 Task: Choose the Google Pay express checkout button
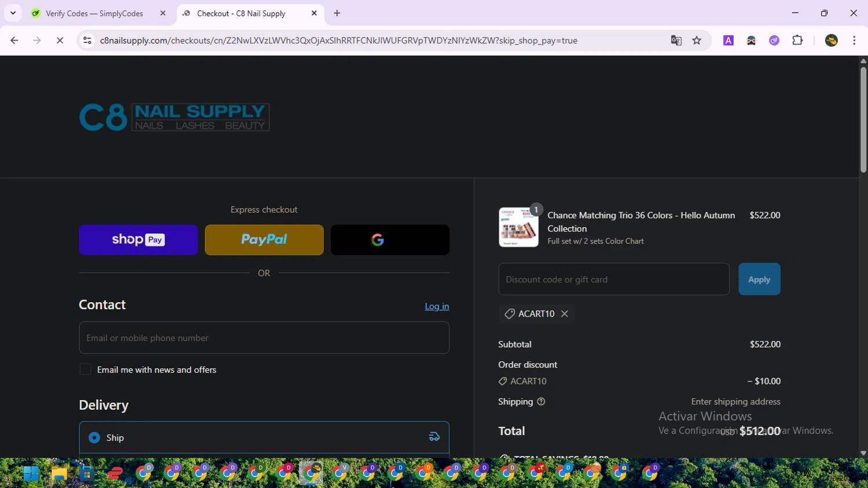[390, 240]
